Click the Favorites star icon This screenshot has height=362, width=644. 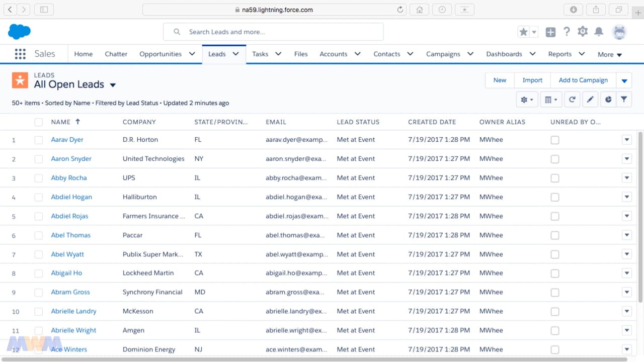click(x=523, y=32)
